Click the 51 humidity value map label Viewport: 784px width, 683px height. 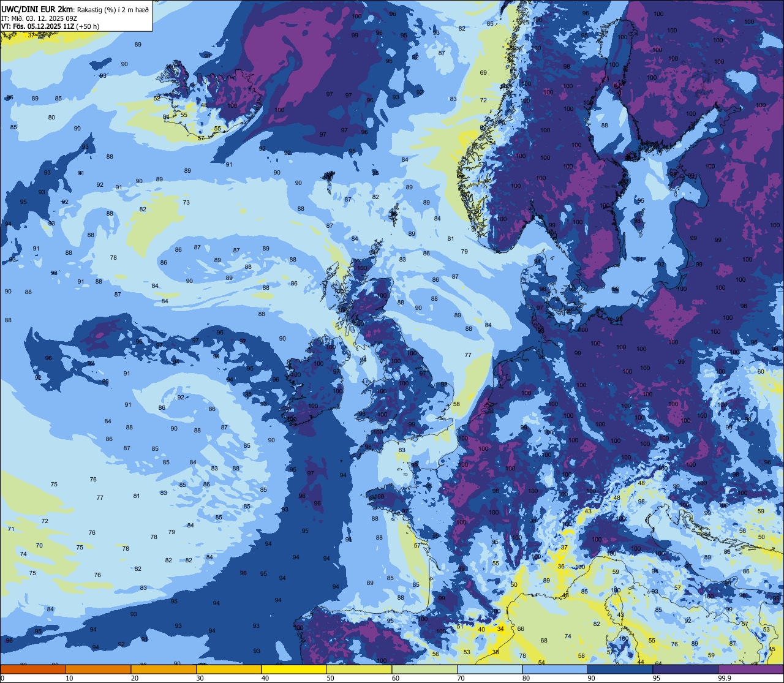[x=460, y=627]
